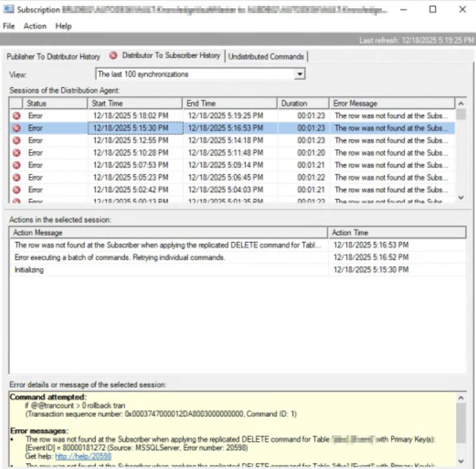Screen dimensions: 476x469
Task: Click error message of 5:18:02 PM session
Action: [x=391, y=116]
